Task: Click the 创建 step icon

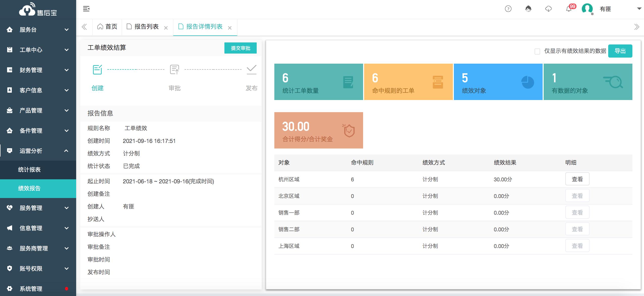Action: (97, 69)
